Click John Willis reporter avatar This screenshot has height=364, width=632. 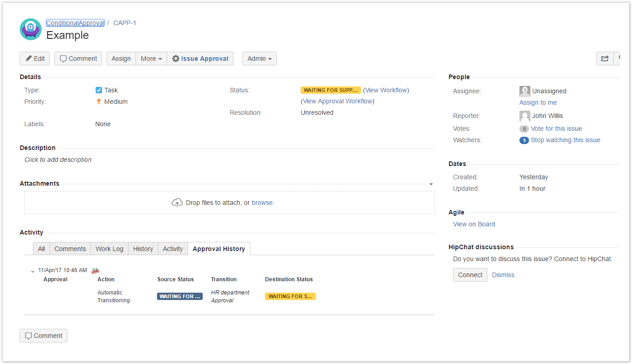coord(524,116)
